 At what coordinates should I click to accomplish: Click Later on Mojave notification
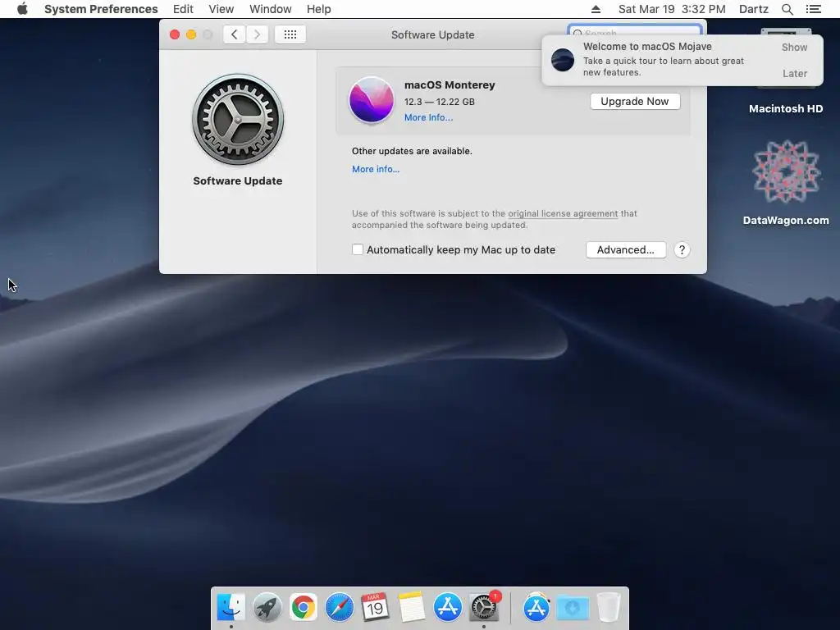(x=794, y=73)
